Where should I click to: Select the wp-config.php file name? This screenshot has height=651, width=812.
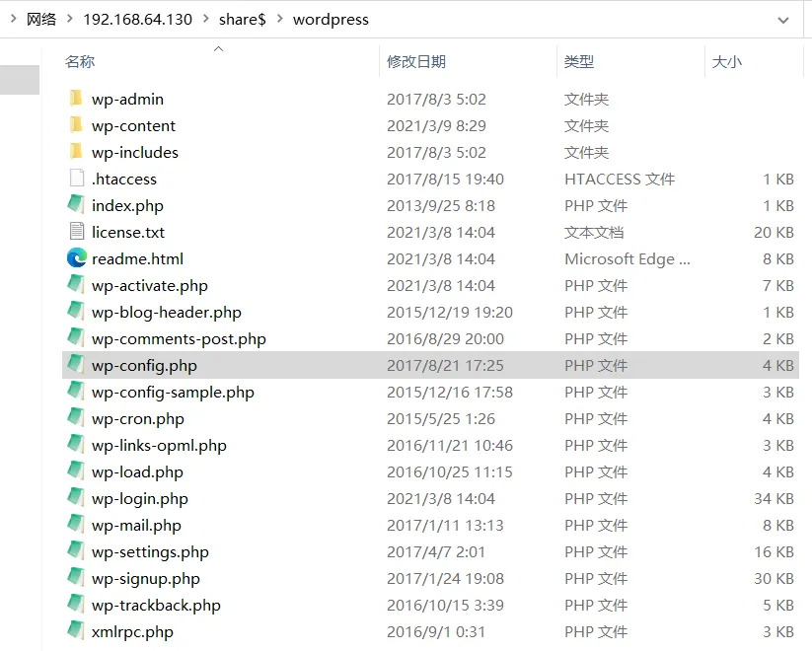click(x=144, y=366)
